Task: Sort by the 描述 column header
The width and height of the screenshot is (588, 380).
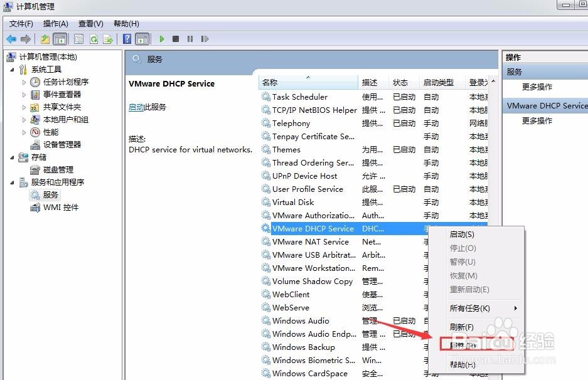Action: coord(373,82)
